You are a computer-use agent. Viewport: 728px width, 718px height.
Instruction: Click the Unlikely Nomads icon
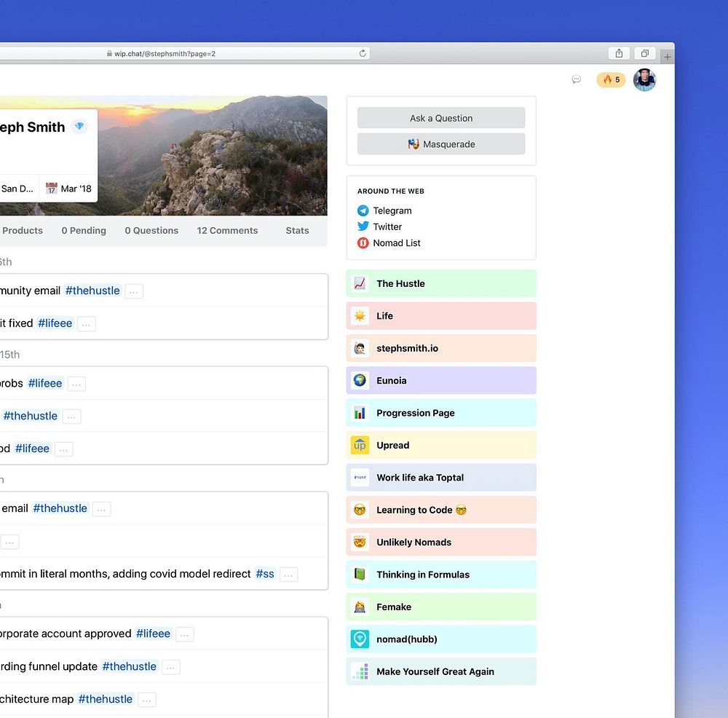coord(360,542)
